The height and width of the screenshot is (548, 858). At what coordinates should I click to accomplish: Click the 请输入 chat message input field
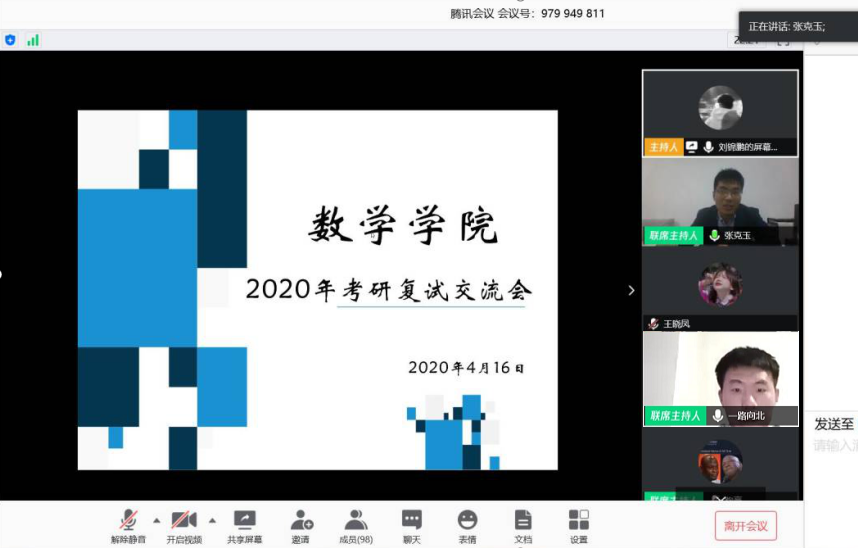tap(835, 446)
